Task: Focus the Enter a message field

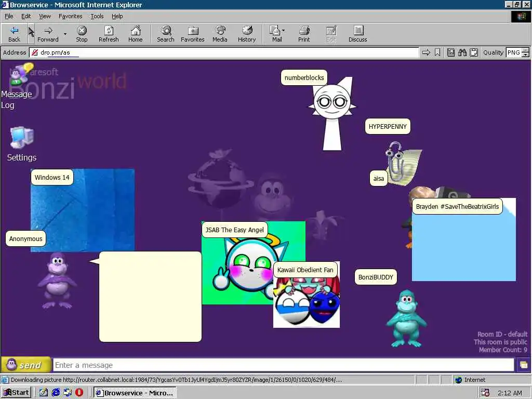Action: (x=284, y=365)
